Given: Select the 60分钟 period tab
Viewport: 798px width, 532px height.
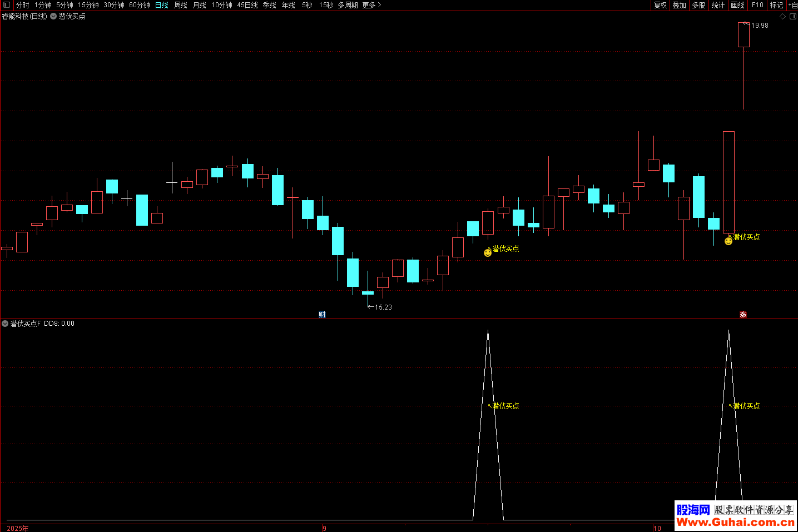Looking at the screenshot, I should [x=140, y=5].
